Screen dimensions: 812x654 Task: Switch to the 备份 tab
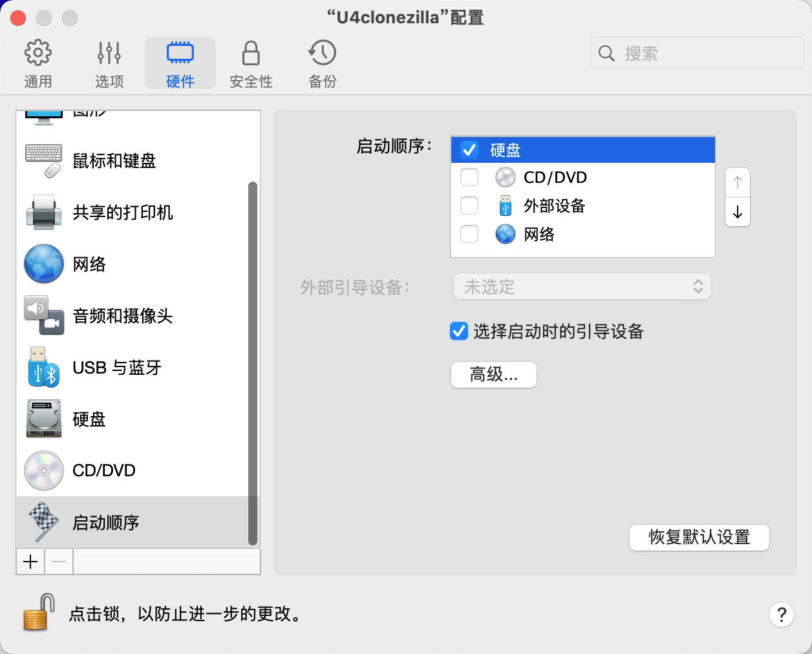point(322,63)
